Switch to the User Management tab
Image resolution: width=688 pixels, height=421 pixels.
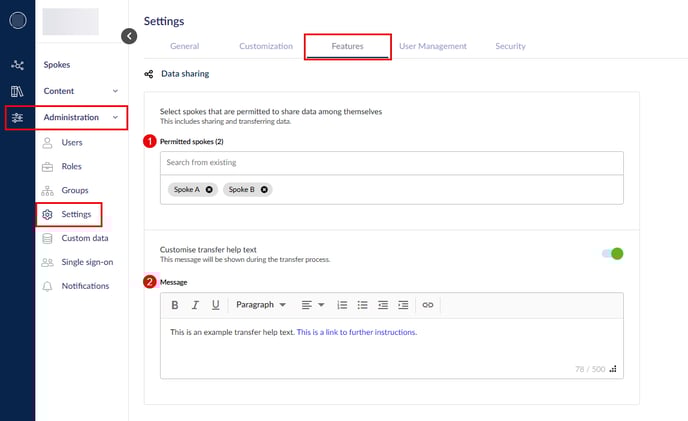(432, 46)
